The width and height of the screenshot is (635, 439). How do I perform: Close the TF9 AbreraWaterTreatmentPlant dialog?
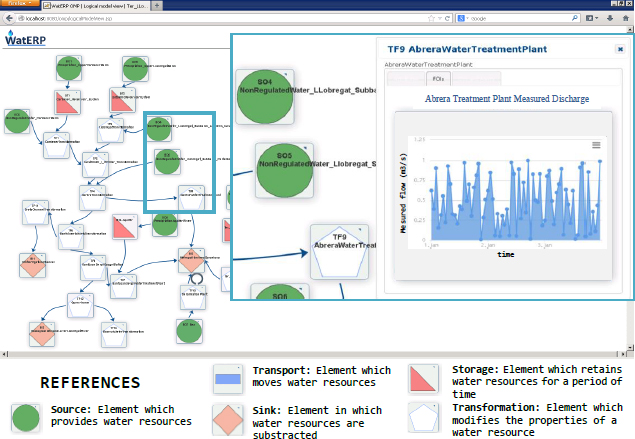[x=620, y=49]
